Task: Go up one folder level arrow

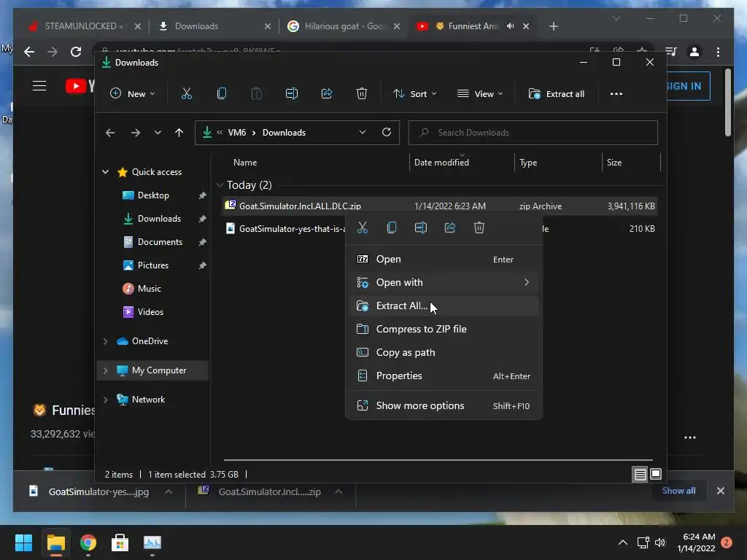Action: click(x=179, y=133)
